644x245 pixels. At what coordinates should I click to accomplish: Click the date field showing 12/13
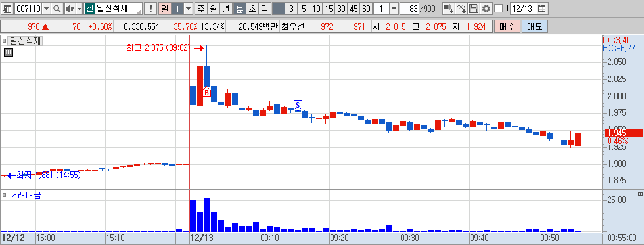tap(523, 8)
